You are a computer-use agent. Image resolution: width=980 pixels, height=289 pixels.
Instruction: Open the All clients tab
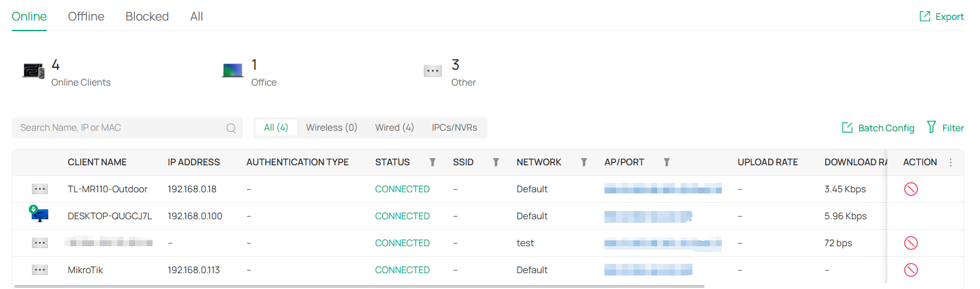point(197,16)
